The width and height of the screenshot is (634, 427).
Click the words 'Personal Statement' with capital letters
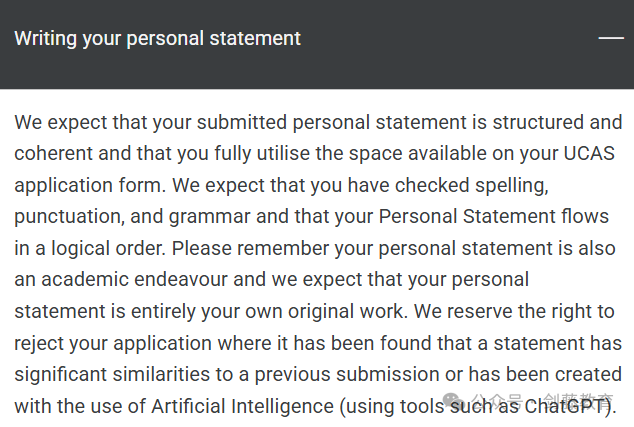pos(467,216)
